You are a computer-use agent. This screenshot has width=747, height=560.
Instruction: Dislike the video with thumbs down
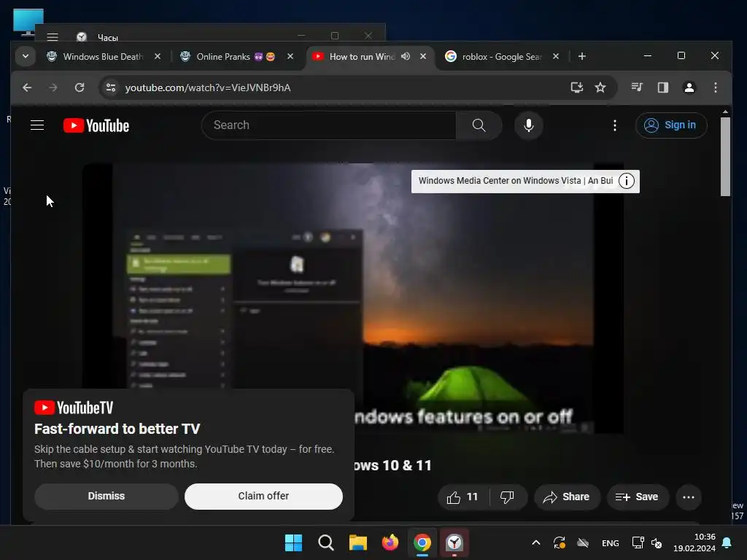pyautogui.click(x=508, y=497)
